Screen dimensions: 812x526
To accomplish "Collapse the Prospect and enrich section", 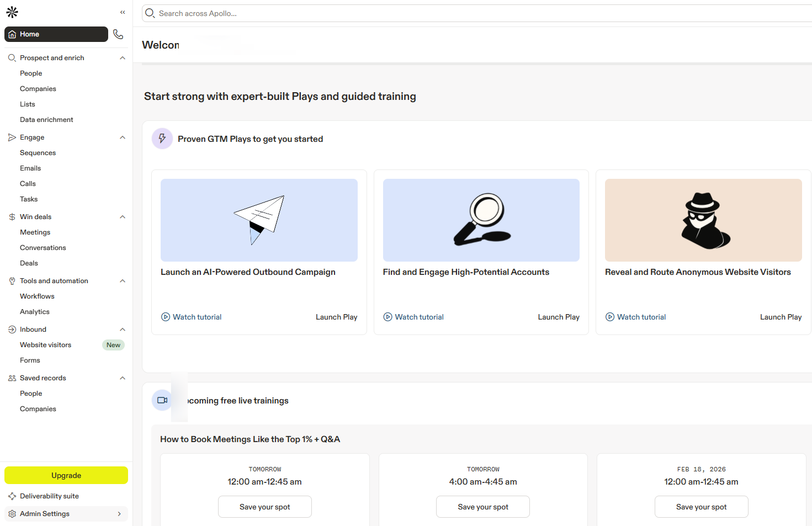I will 123,58.
